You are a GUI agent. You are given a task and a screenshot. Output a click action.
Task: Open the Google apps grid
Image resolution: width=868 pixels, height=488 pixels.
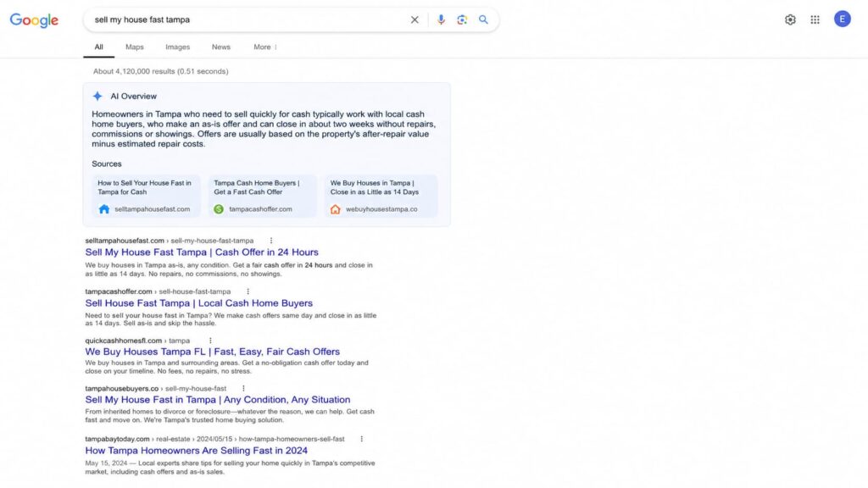pos(815,19)
